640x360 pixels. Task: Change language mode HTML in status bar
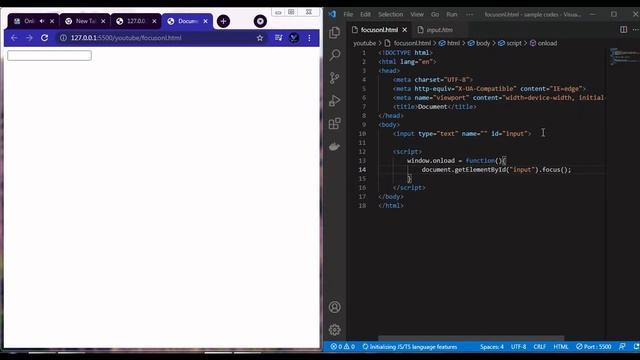560,347
